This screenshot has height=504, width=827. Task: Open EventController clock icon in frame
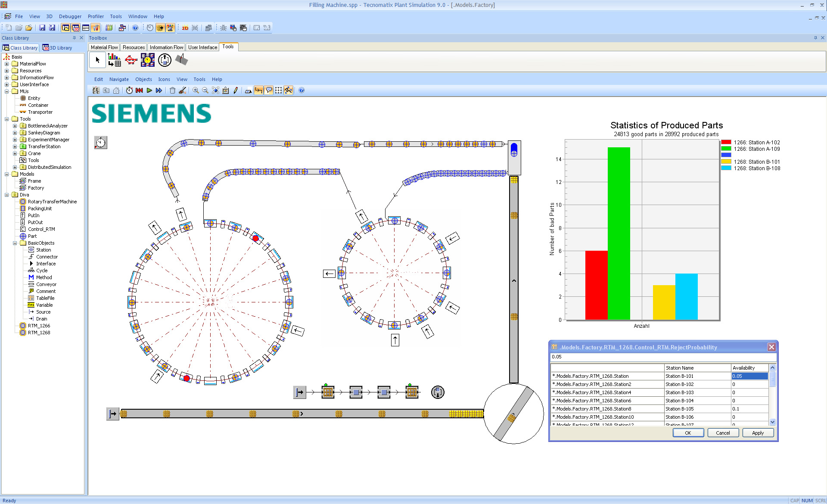[x=100, y=143]
